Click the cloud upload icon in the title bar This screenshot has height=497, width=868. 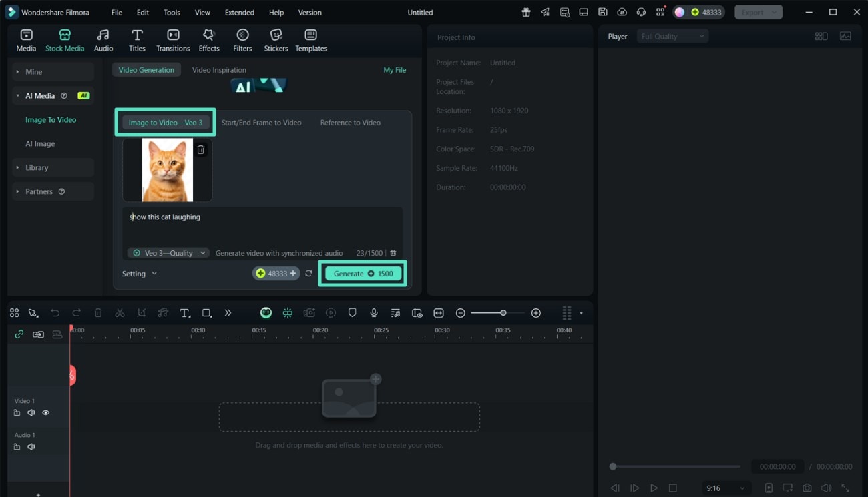tap(622, 12)
